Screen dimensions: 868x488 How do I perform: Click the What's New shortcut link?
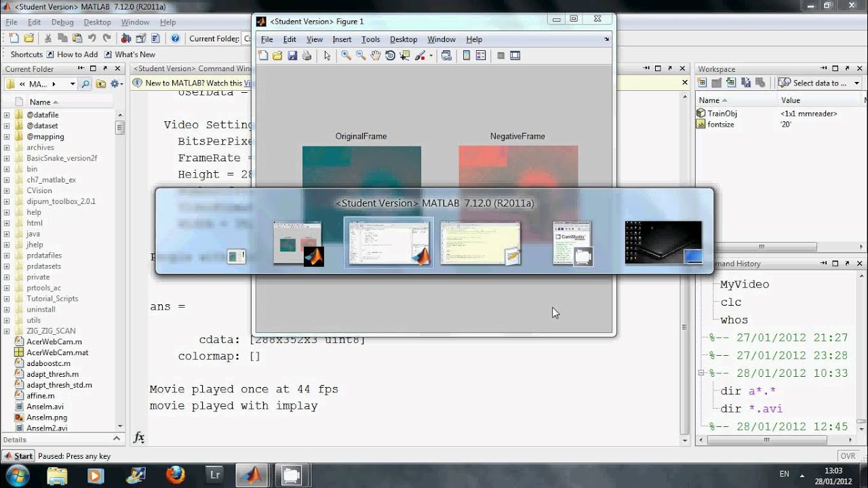coord(130,54)
